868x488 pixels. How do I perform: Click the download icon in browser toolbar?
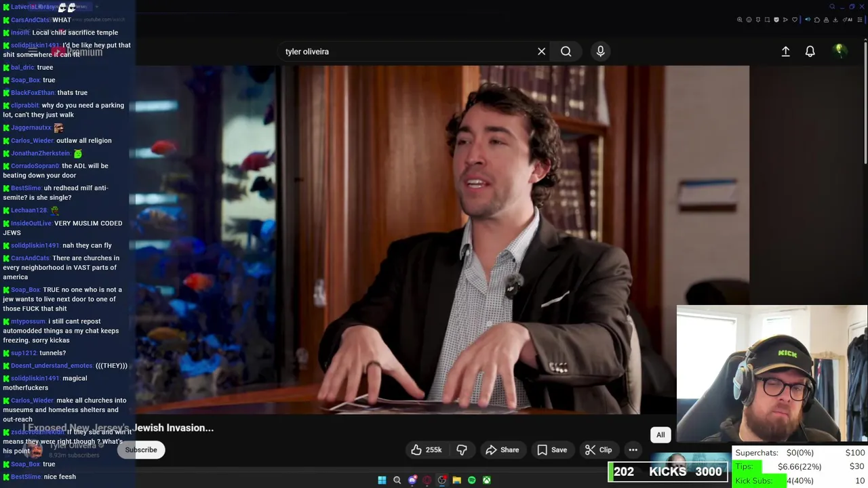tap(835, 20)
